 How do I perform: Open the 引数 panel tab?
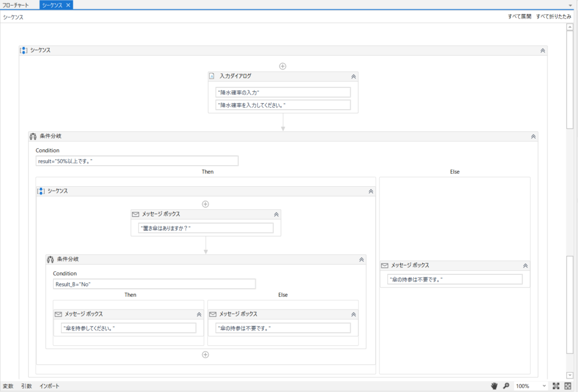pos(27,386)
